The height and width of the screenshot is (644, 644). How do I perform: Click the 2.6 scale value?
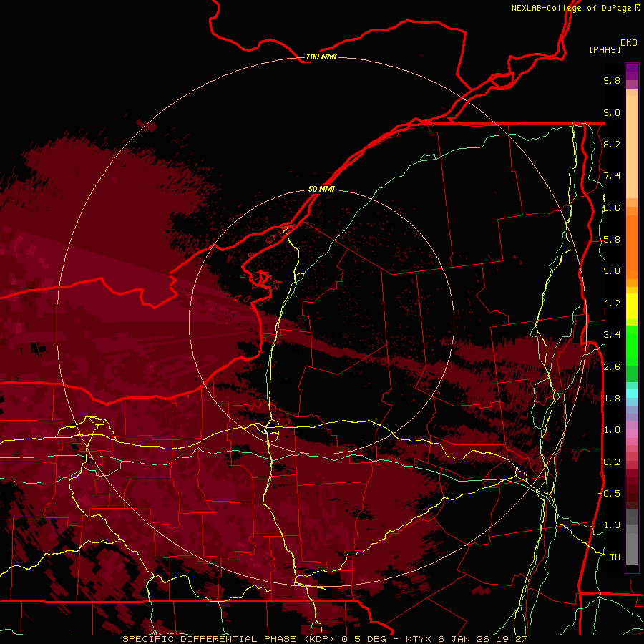pyautogui.click(x=612, y=366)
